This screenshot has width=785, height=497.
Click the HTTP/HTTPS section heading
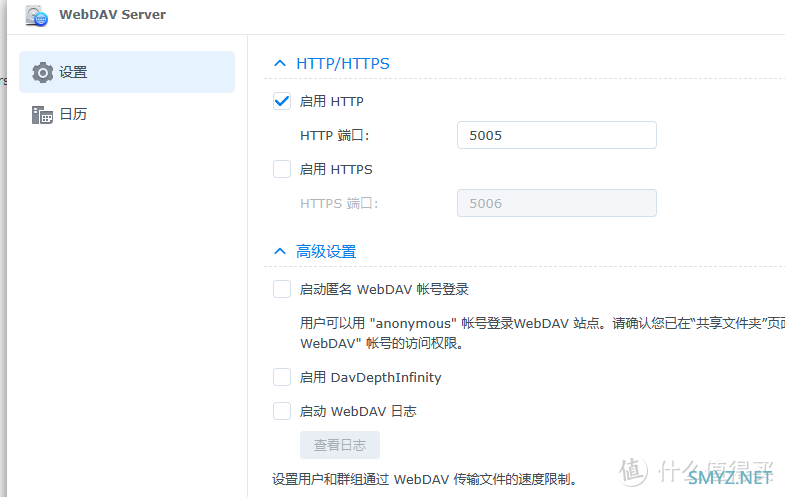tap(343, 64)
